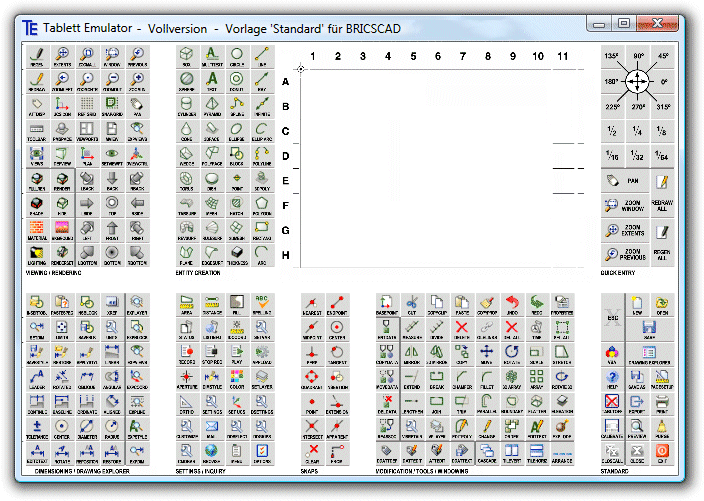Select the Distance measuring tool
Viewport: 704px width, 501px height.
(x=212, y=305)
